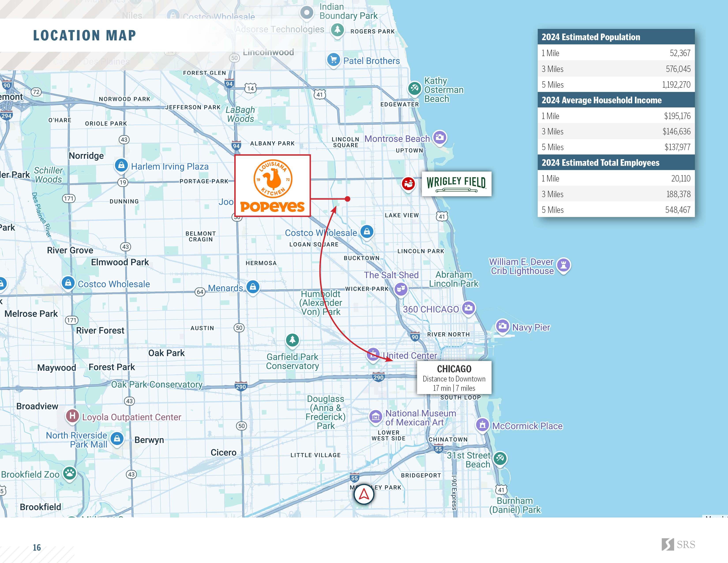Image resolution: width=728 pixels, height=563 pixels.
Task: Click the 1 Mile employees value 20,110
Action: pyautogui.click(x=681, y=178)
